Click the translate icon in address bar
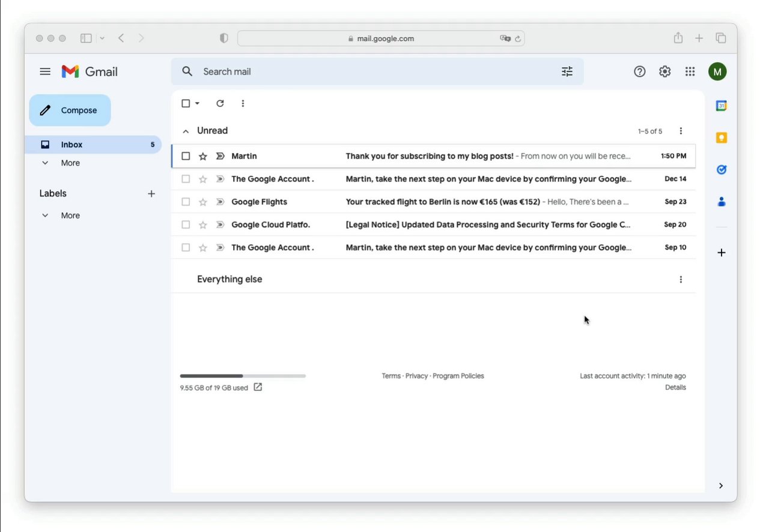769x532 pixels. pyautogui.click(x=505, y=38)
